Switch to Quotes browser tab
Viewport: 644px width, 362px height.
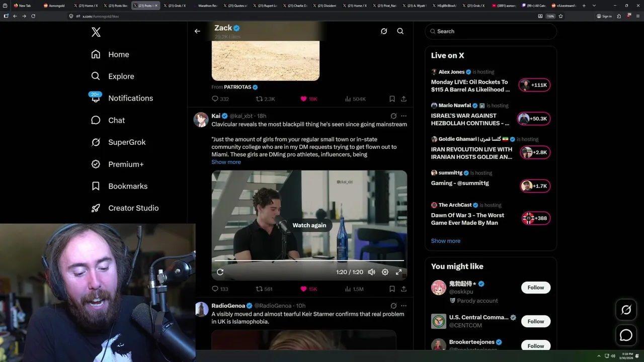(x=236, y=6)
